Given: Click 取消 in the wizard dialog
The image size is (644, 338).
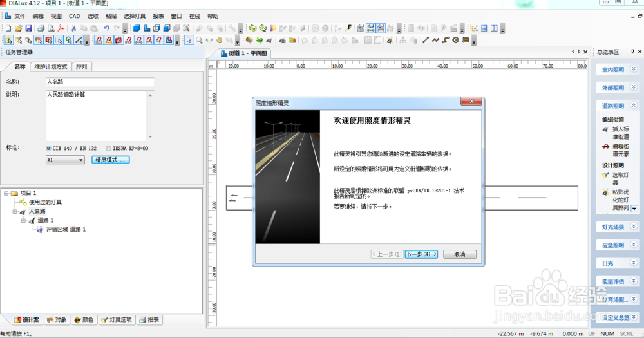Looking at the screenshot, I should tap(460, 254).
